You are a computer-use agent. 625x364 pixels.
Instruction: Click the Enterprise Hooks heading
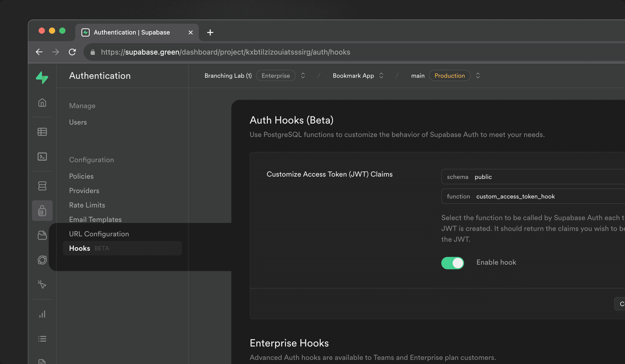(289, 343)
